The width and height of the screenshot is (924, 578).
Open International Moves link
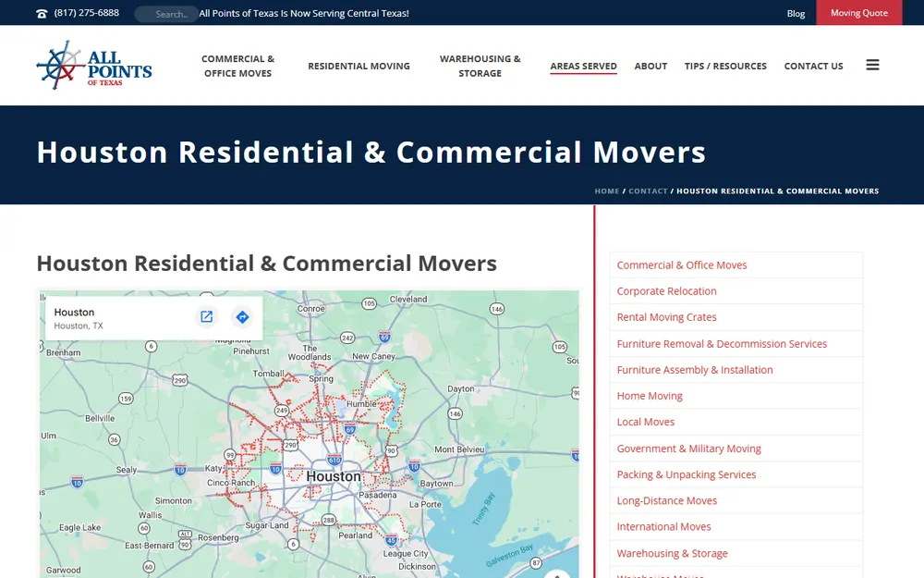663,527
